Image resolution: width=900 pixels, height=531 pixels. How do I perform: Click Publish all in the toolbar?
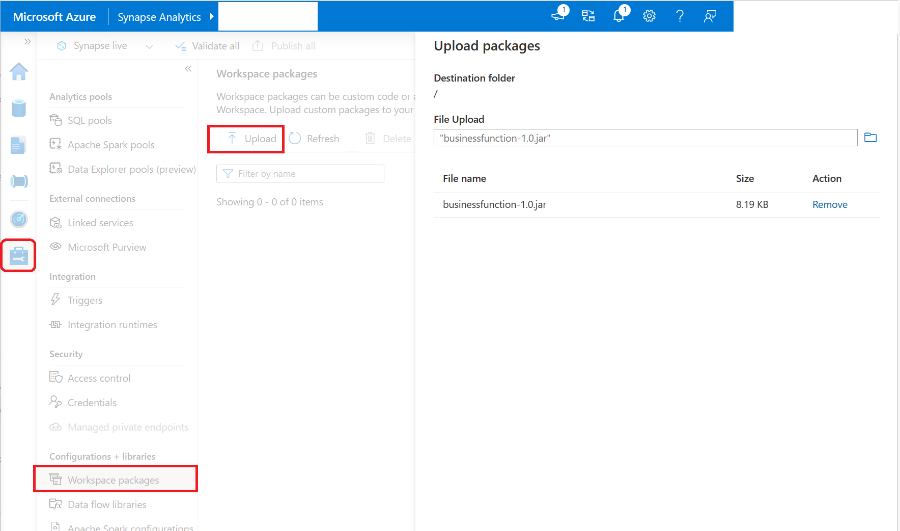coord(284,46)
